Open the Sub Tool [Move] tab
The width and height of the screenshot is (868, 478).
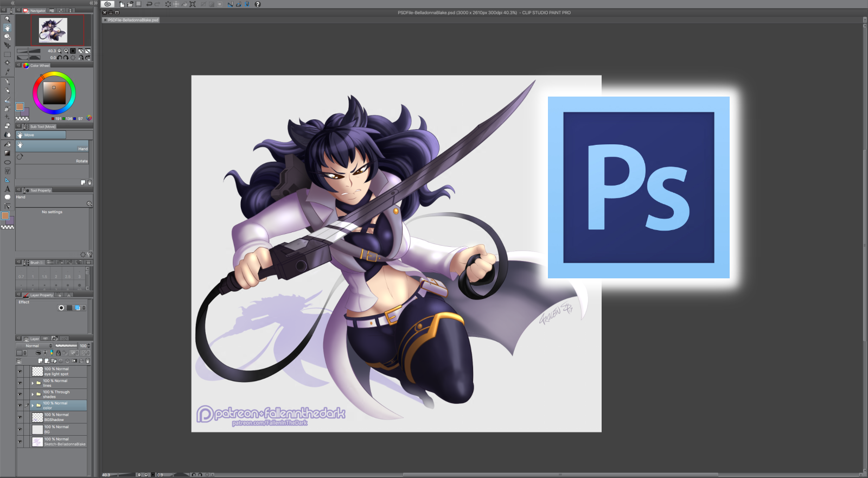[x=40, y=126]
